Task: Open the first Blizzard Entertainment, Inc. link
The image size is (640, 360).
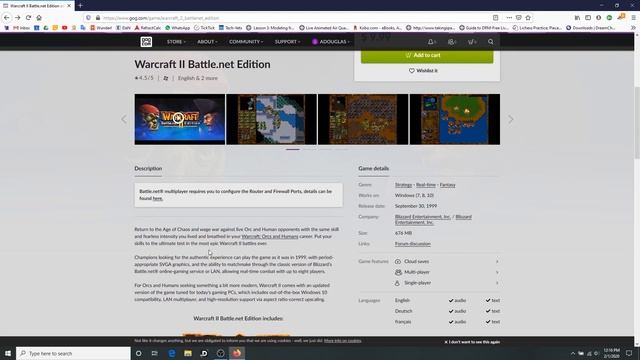Action: (422, 217)
